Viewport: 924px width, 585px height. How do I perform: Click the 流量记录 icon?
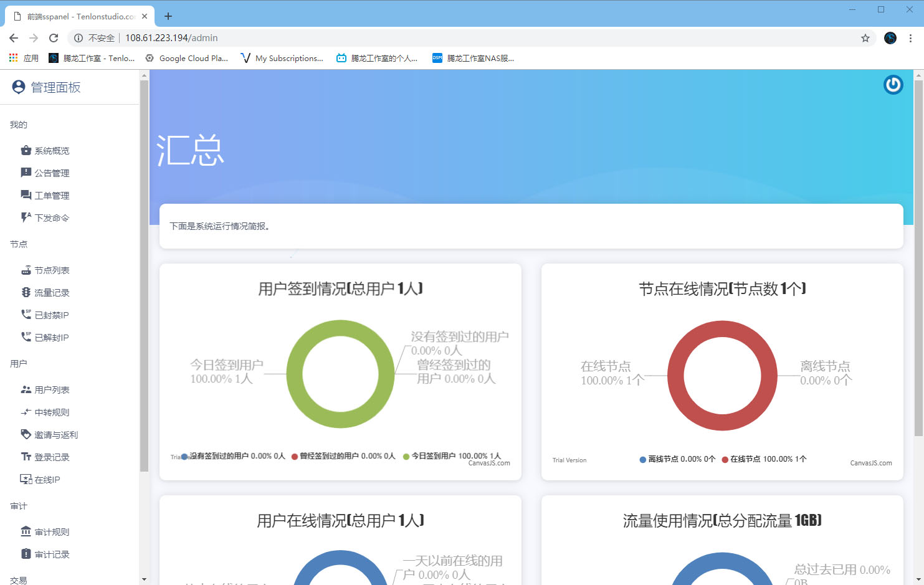26,292
